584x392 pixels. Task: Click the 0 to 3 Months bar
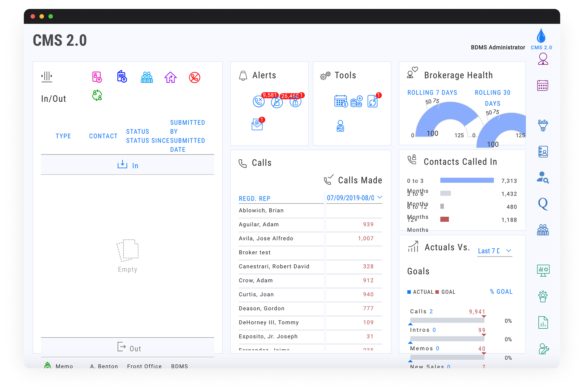[x=467, y=180]
